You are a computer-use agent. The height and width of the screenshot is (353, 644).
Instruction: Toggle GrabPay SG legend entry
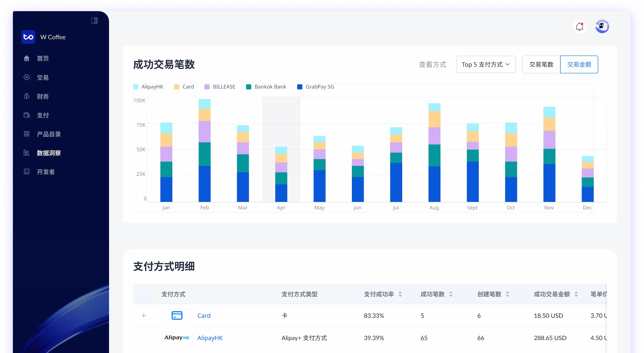[315, 87]
